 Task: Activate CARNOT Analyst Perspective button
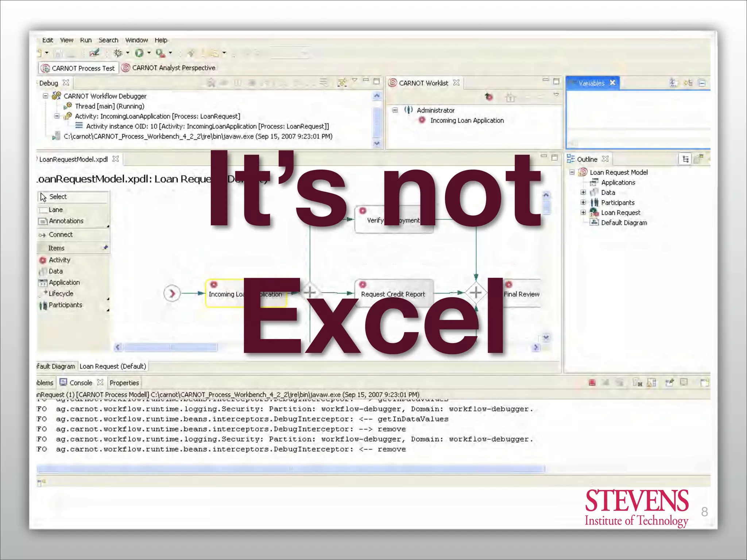(169, 68)
